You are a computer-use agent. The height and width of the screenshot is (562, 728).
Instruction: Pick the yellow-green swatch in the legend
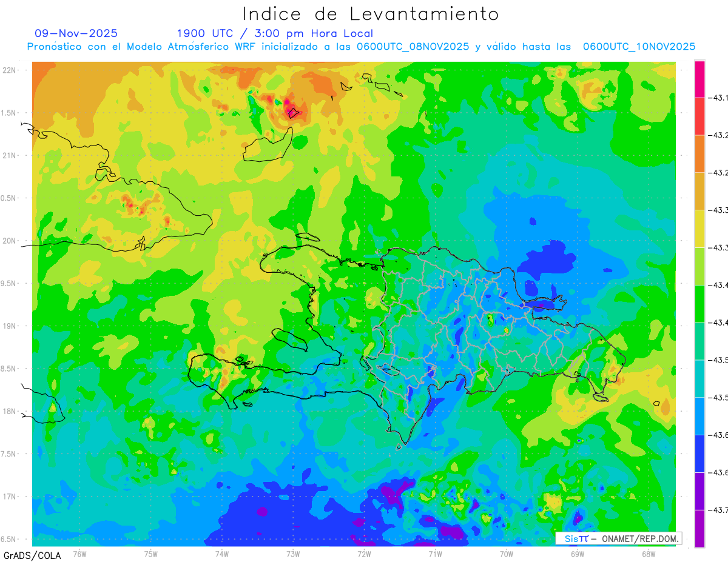699,266
